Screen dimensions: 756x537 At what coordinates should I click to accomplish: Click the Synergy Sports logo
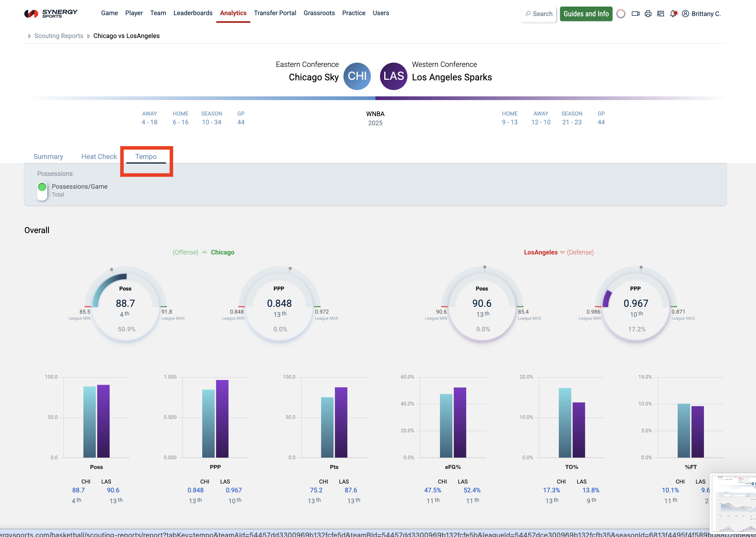point(51,13)
